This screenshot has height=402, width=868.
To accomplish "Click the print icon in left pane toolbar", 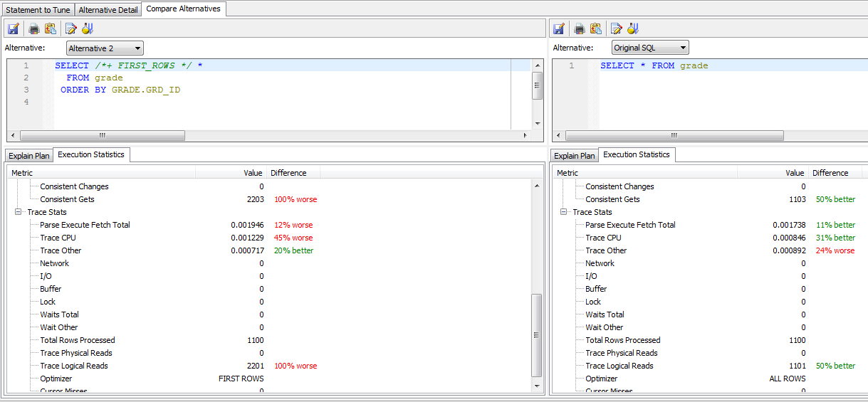I will coord(33,29).
